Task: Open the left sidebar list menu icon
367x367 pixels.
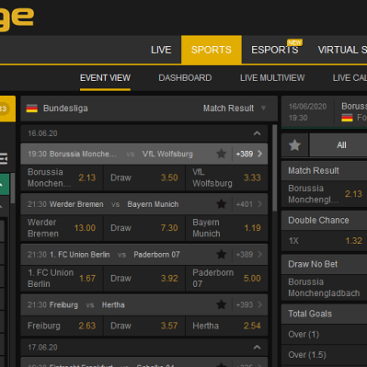Action: coord(3,159)
